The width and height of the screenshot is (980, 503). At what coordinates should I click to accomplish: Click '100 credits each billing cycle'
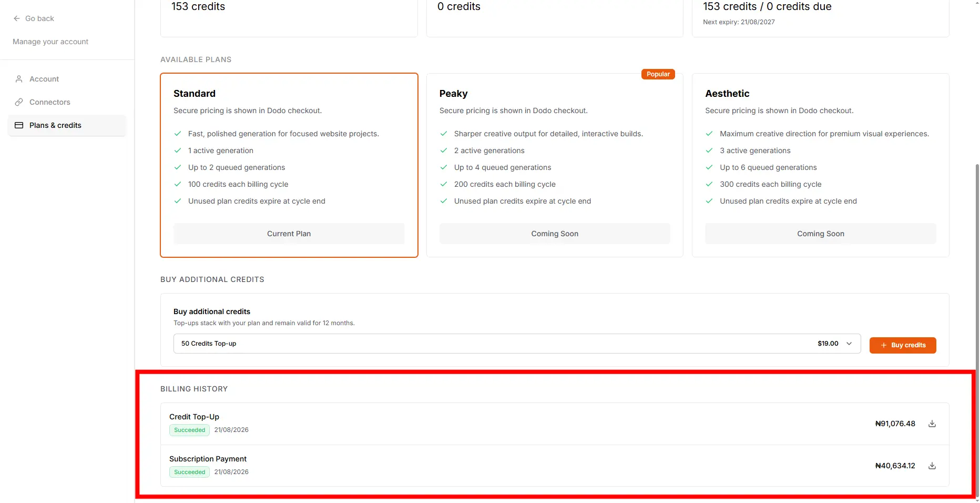tap(238, 184)
